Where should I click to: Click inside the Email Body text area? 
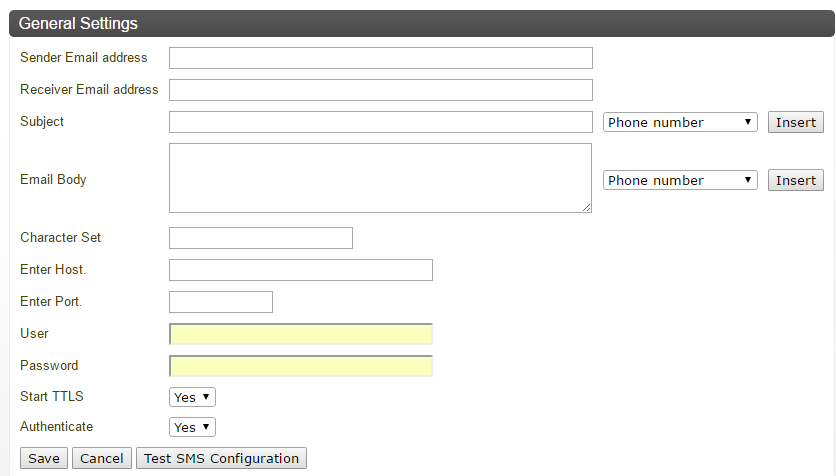click(380, 178)
